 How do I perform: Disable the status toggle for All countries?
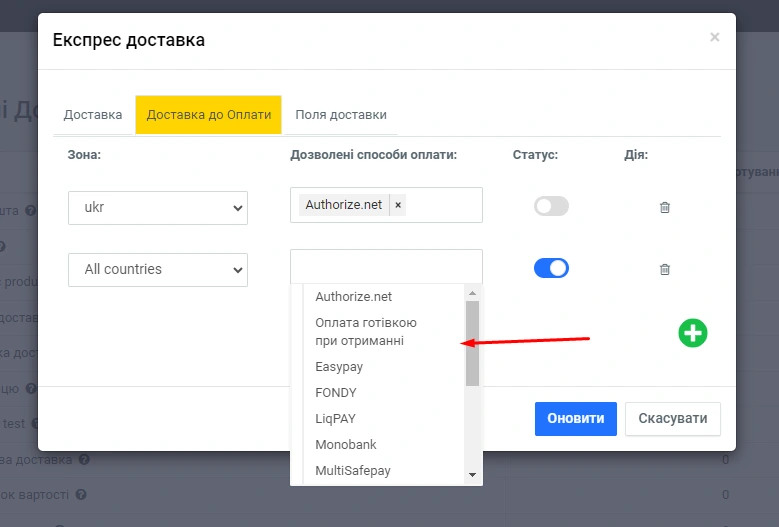(551, 268)
